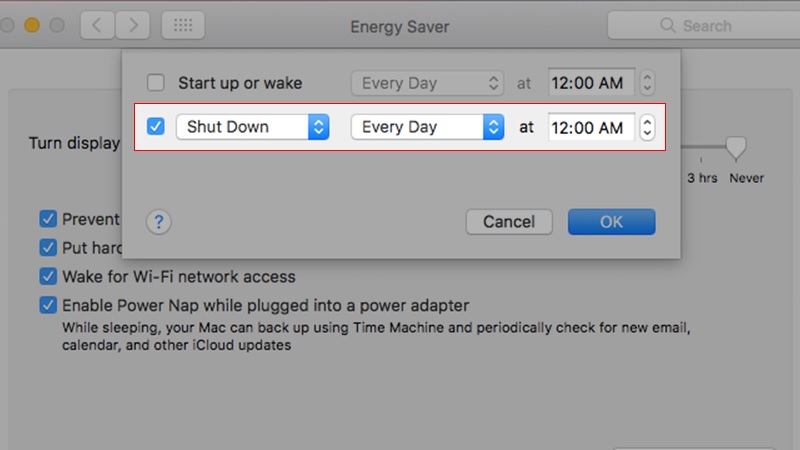
Task: Disable Power Nap while plugged in
Action: point(48,305)
